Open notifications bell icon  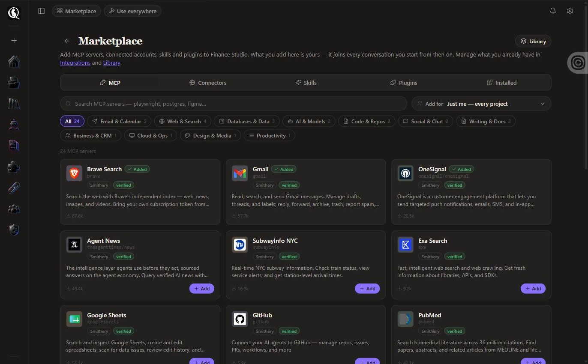click(x=553, y=11)
